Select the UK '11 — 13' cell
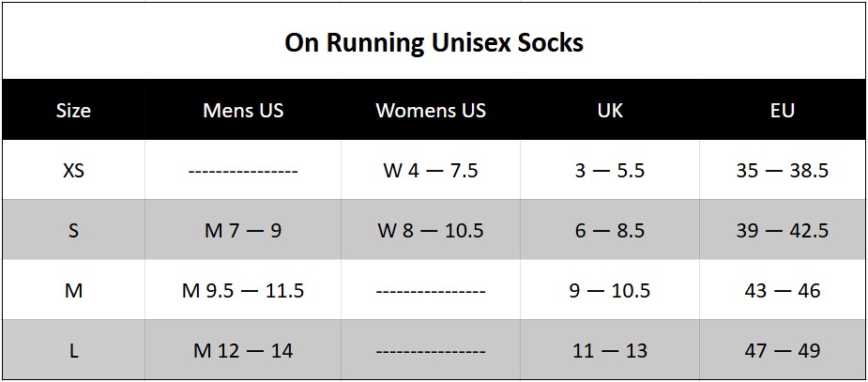 point(610,351)
